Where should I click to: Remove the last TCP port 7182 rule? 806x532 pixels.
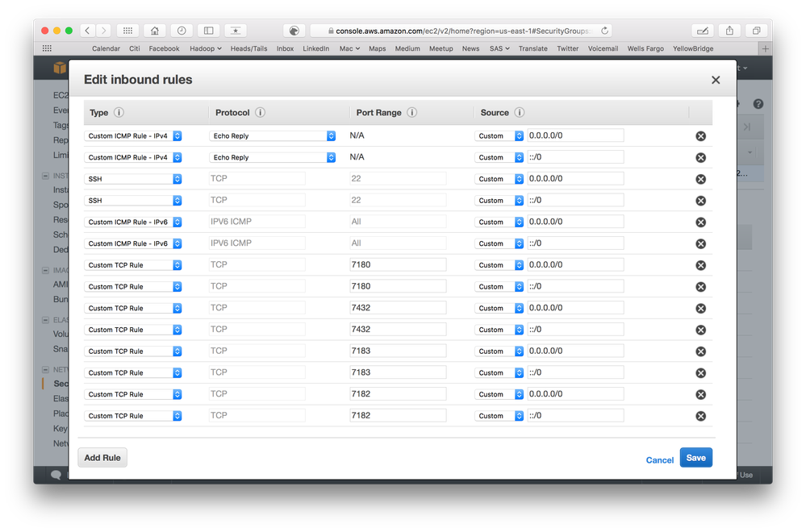tap(700, 416)
